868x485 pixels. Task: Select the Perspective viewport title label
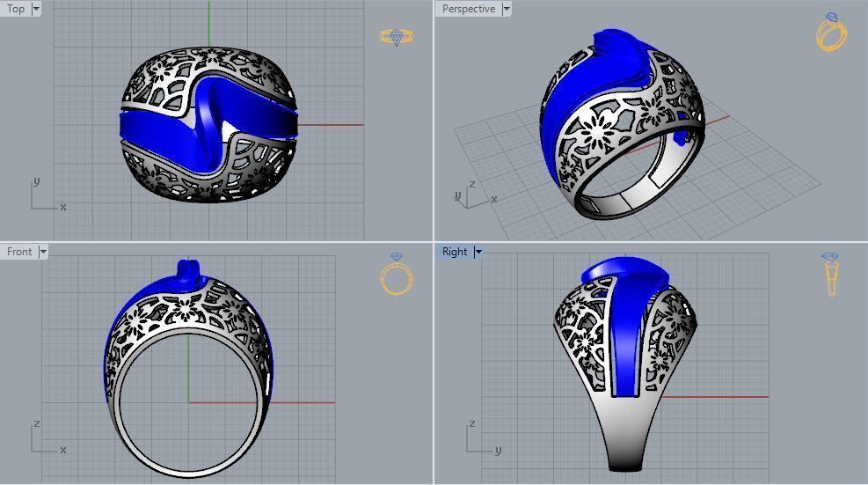pyautogui.click(x=469, y=9)
